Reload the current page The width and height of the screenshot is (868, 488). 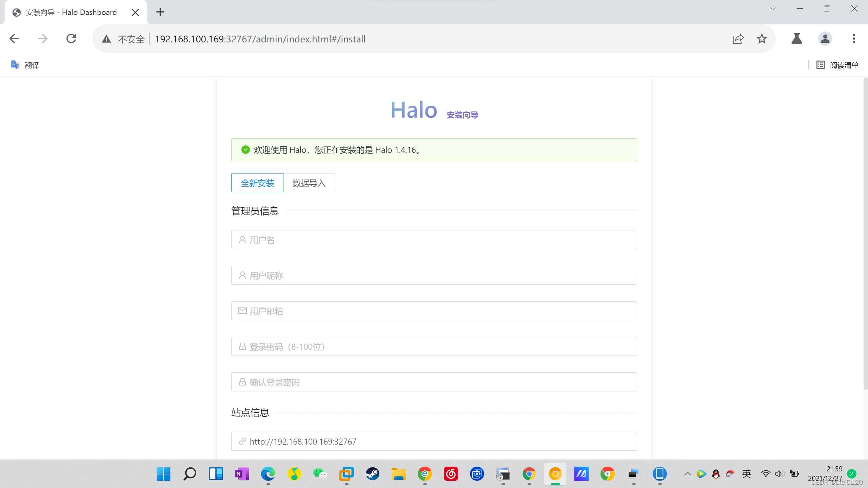click(71, 39)
